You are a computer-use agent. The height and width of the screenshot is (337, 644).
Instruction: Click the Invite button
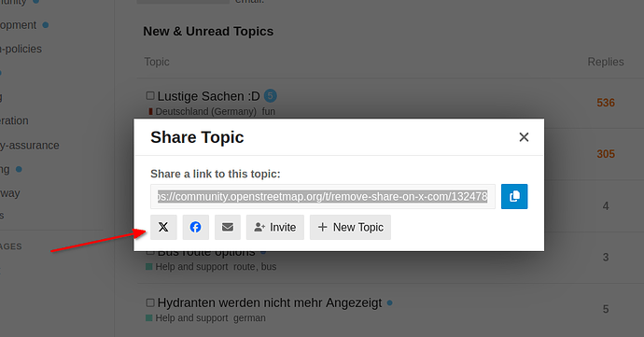coord(275,227)
